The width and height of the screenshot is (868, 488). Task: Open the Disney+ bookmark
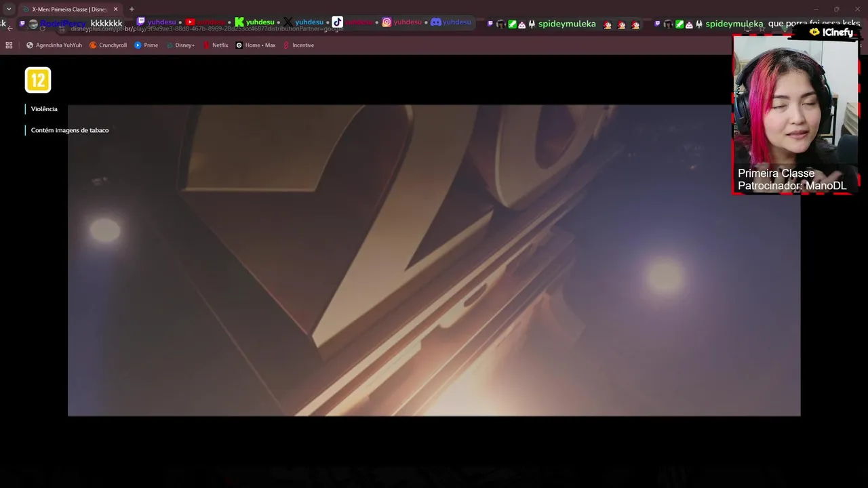coord(180,45)
